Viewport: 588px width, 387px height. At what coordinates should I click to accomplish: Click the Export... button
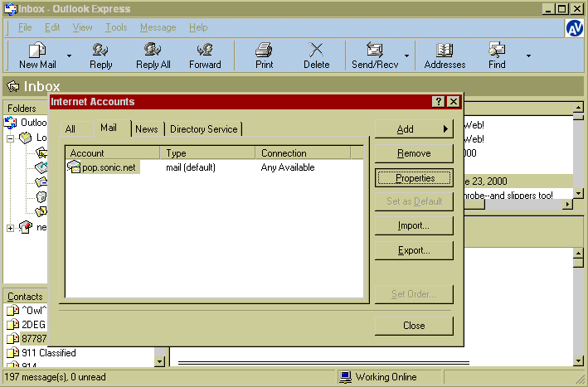click(414, 250)
